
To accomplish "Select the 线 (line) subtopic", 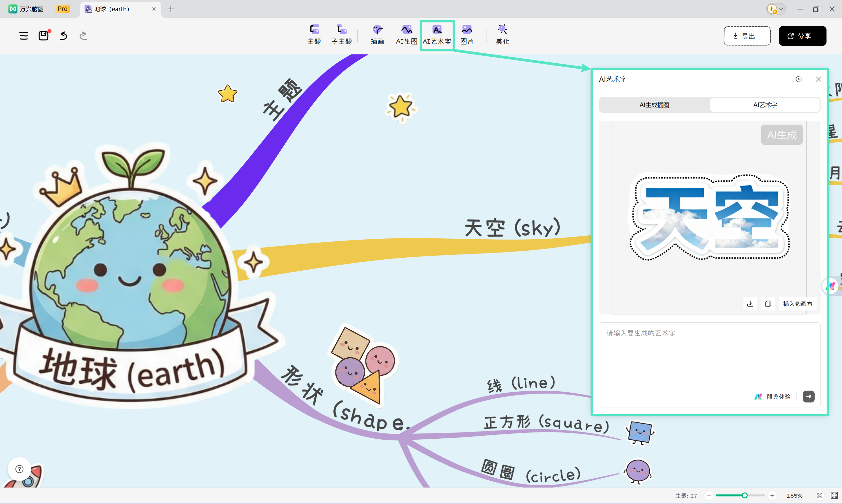I will [521, 384].
